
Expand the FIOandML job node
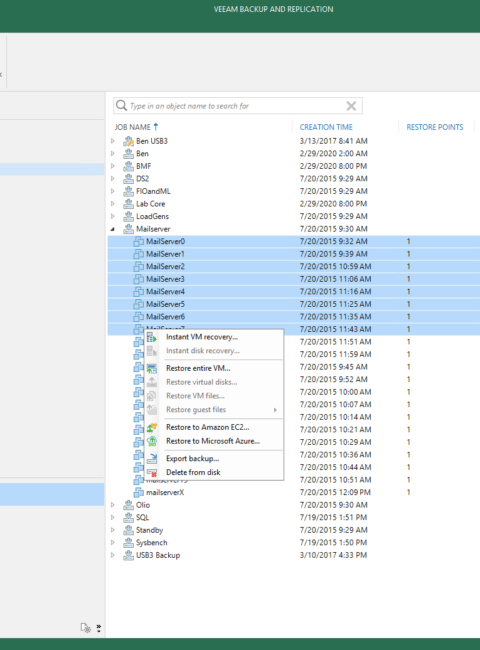113,191
